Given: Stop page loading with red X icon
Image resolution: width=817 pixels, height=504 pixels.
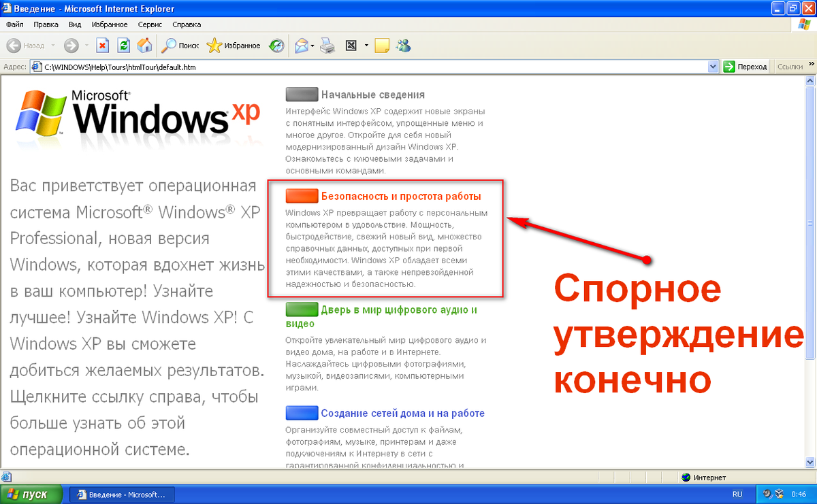Looking at the screenshot, I should pyautogui.click(x=103, y=46).
